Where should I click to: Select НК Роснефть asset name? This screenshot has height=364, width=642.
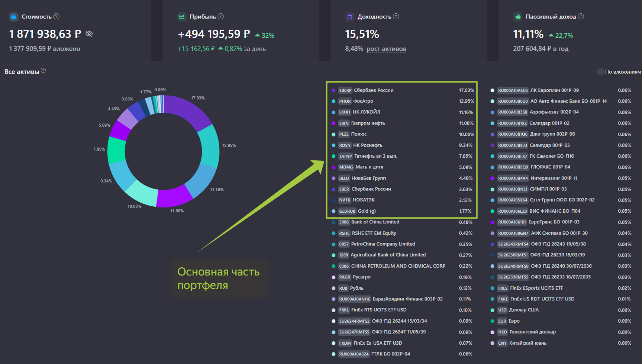tap(368, 145)
